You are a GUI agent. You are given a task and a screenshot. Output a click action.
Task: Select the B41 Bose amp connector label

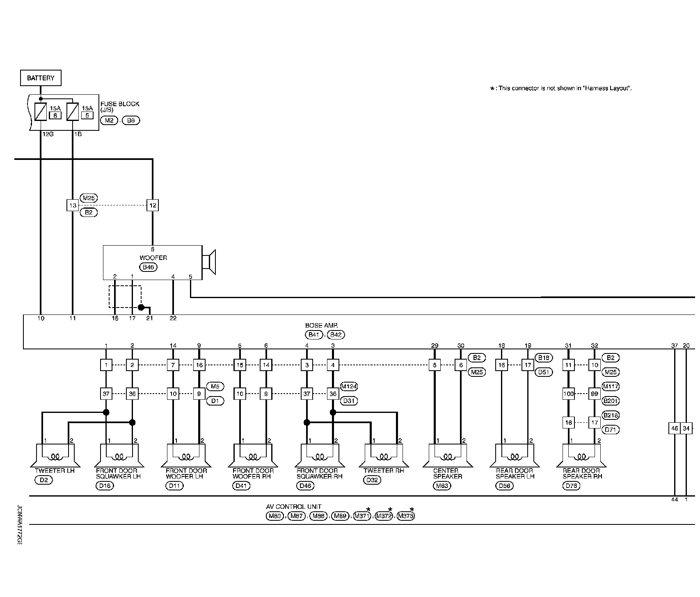(x=313, y=335)
